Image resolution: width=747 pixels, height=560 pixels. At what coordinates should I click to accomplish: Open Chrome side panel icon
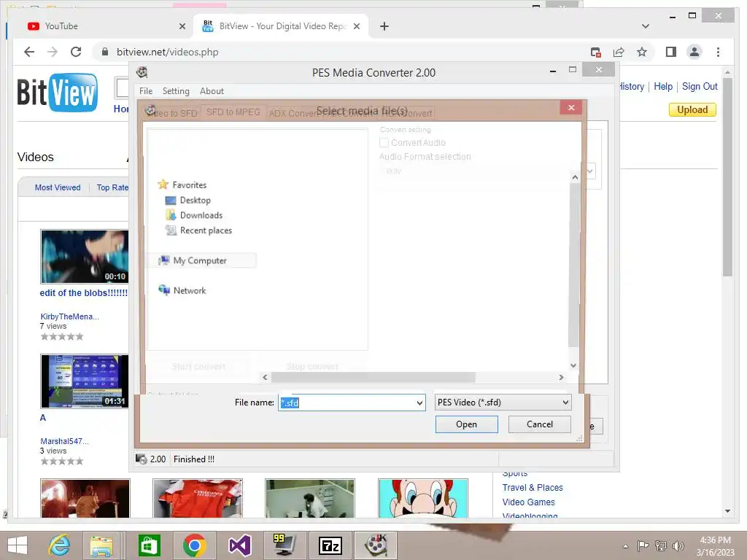(671, 52)
